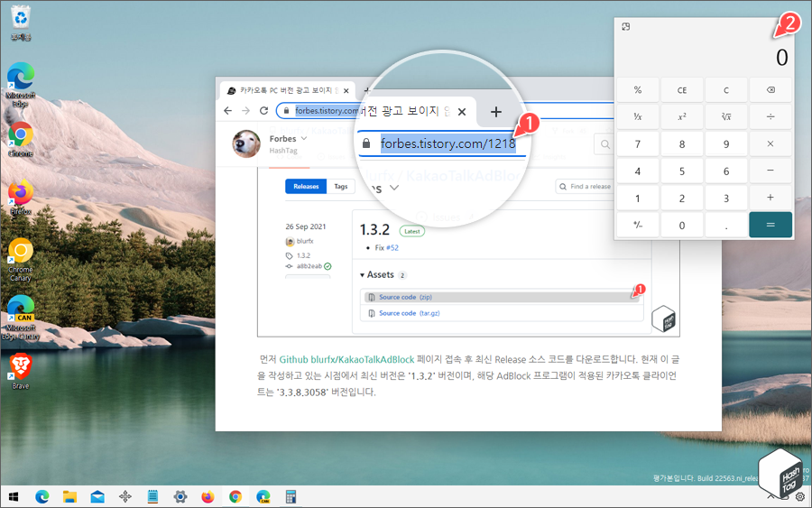This screenshot has height=508, width=812.
Task: Switch to the Tags tab
Action: tap(341, 187)
